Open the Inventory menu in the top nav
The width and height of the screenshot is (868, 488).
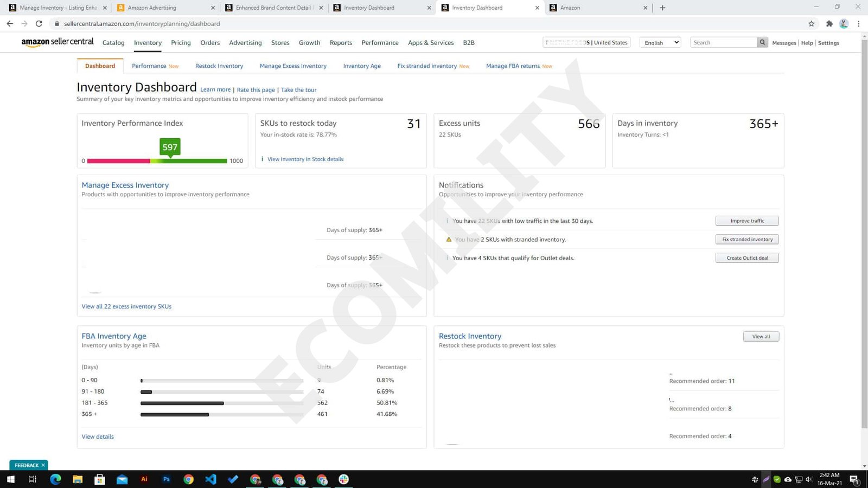tap(148, 43)
